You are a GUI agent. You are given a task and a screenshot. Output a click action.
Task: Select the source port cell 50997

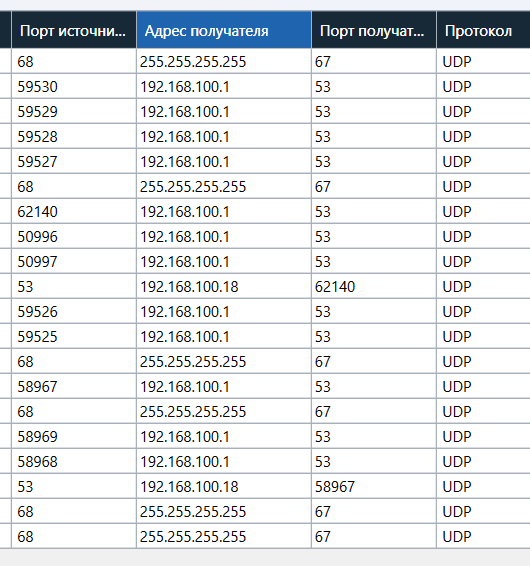(x=74, y=261)
